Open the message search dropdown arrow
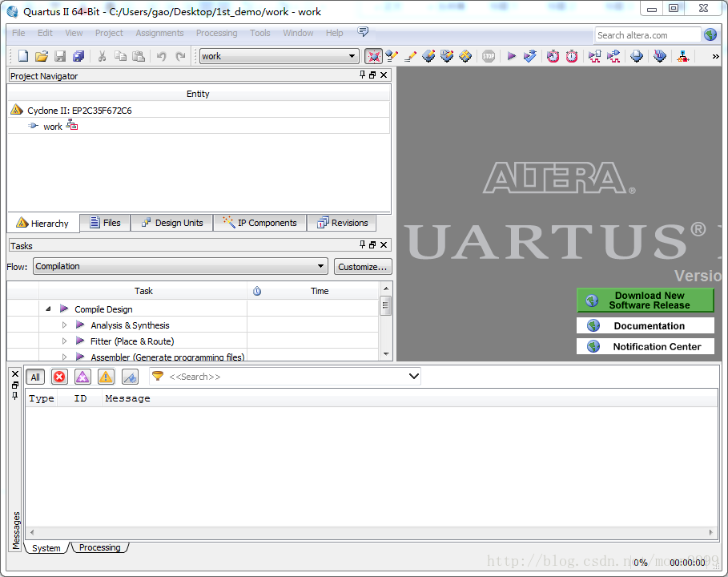Viewport: 728px width, 577px height. [x=414, y=377]
